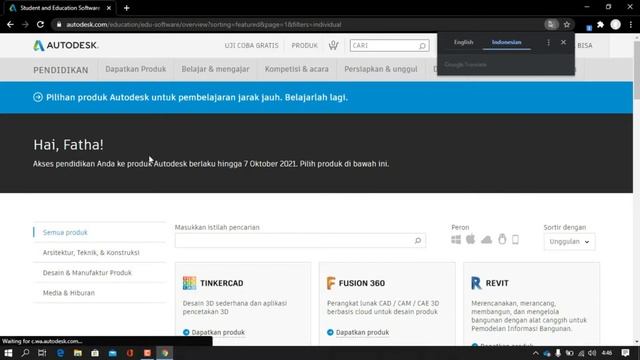Open the remote learning banner link
Viewport: 640px width, 360px height.
197,97
